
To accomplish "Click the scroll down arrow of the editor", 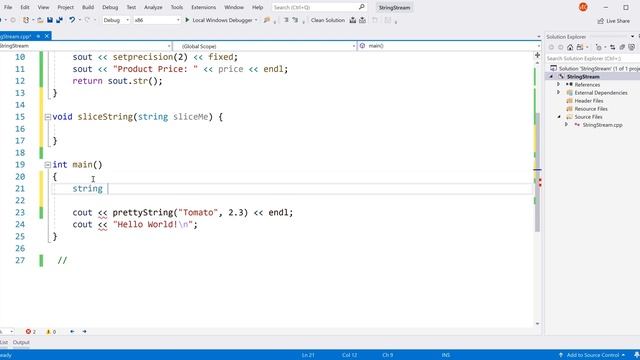I will click(x=537, y=324).
